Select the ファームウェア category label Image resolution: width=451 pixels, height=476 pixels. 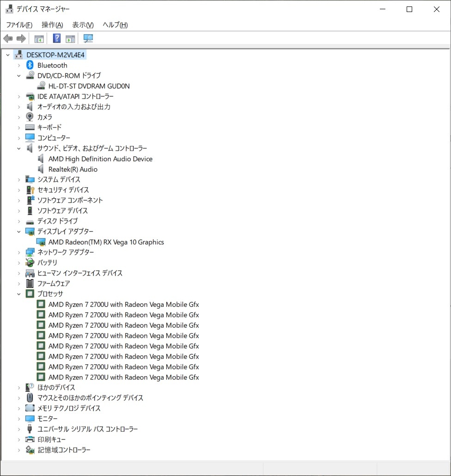pos(54,283)
